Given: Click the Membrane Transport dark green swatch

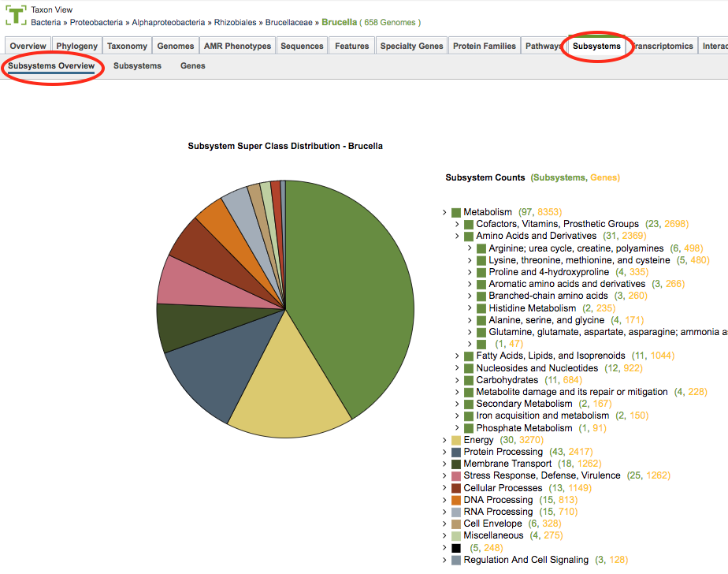Looking at the screenshot, I should 456,464.
